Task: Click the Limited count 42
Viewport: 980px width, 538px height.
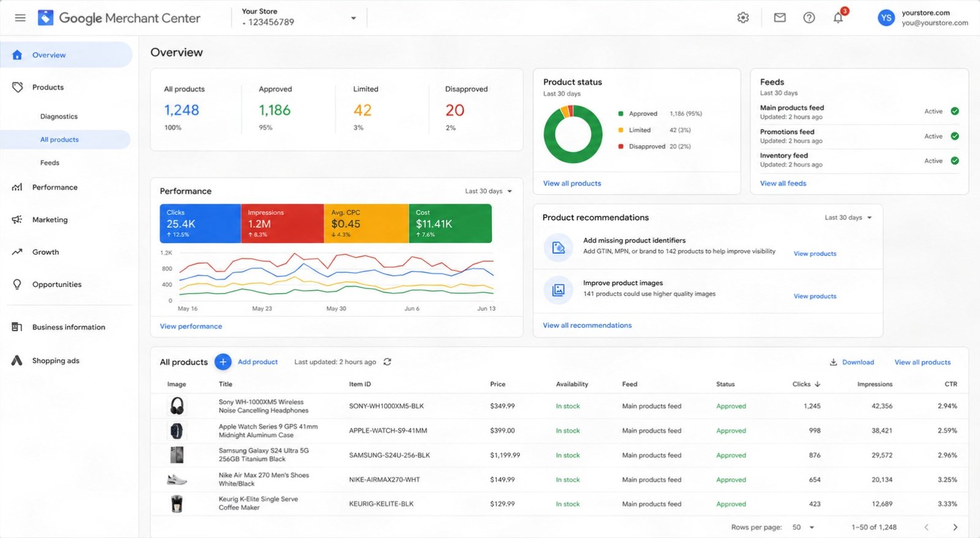Action: click(362, 110)
